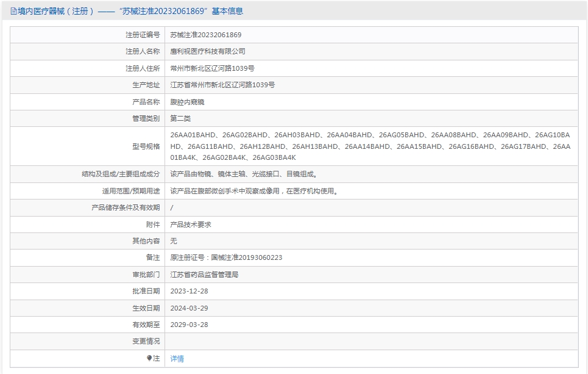Click the title text 境内医疗器械（注册）

point(55,11)
